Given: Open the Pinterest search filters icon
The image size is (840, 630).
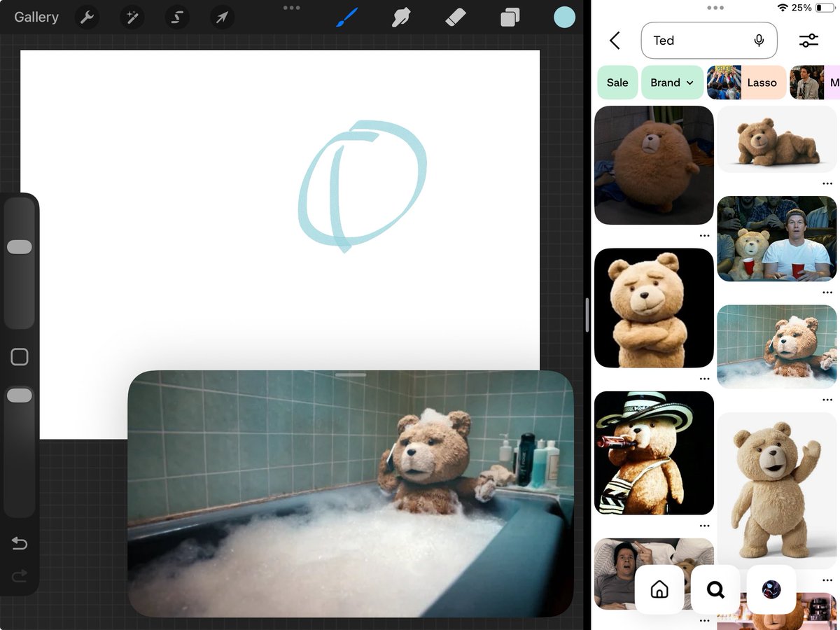Looking at the screenshot, I should tap(808, 41).
